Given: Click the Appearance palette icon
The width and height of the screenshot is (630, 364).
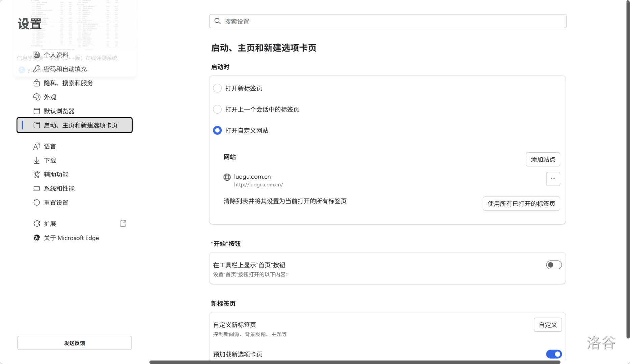Looking at the screenshot, I should click(x=37, y=97).
